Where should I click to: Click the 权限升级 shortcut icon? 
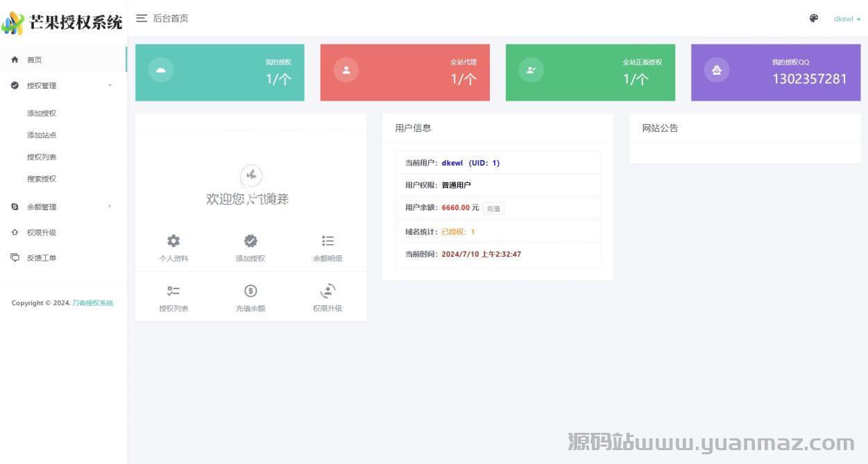(x=327, y=291)
